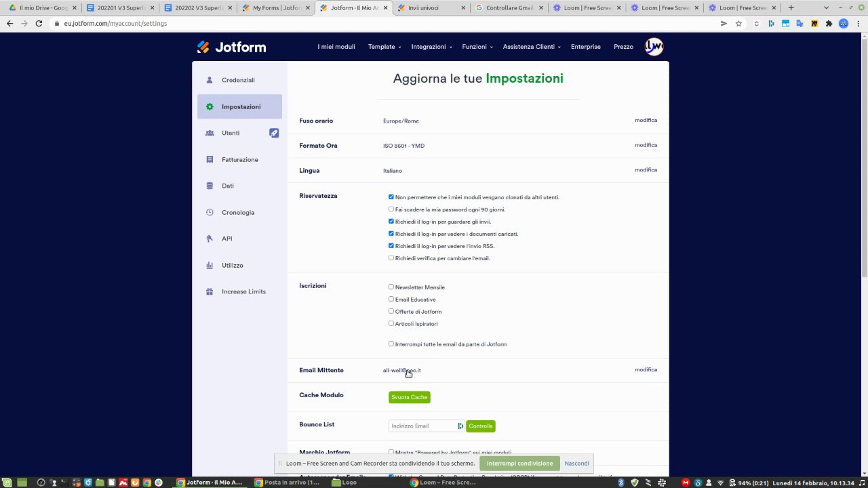Expand the Funzioni dropdown menu
868x488 pixels.
pyautogui.click(x=477, y=47)
